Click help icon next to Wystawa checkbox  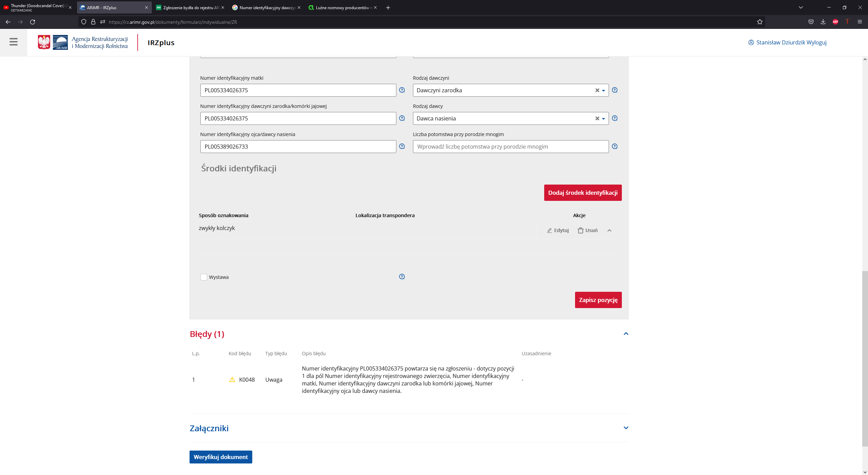coord(402,277)
